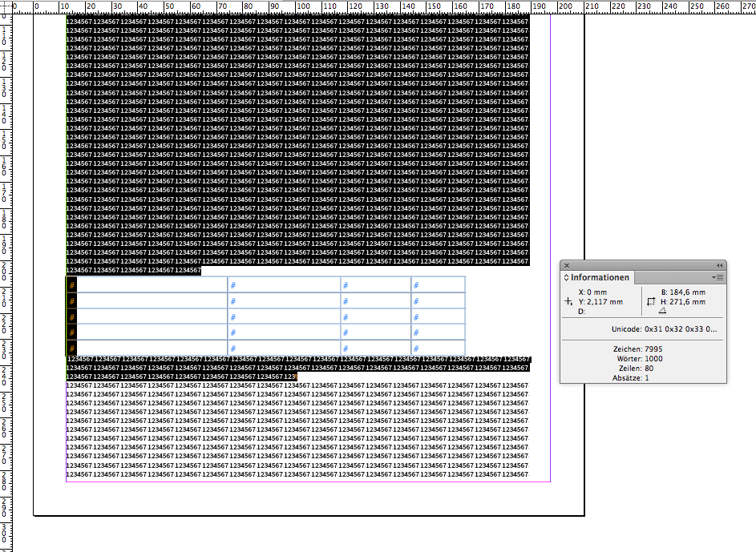This screenshot has width=756, height=552.
Task: Click the 'H: 271,6 mm' height value
Action: [683, 302]
